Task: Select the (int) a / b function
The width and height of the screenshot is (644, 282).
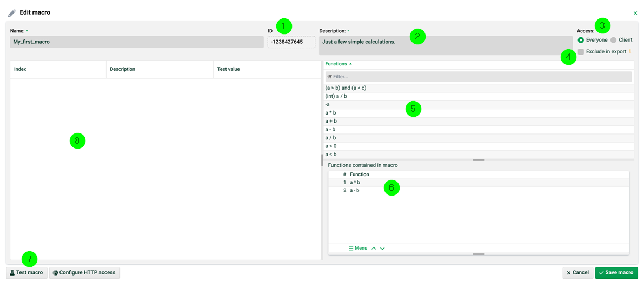Action: pos(336,96)
